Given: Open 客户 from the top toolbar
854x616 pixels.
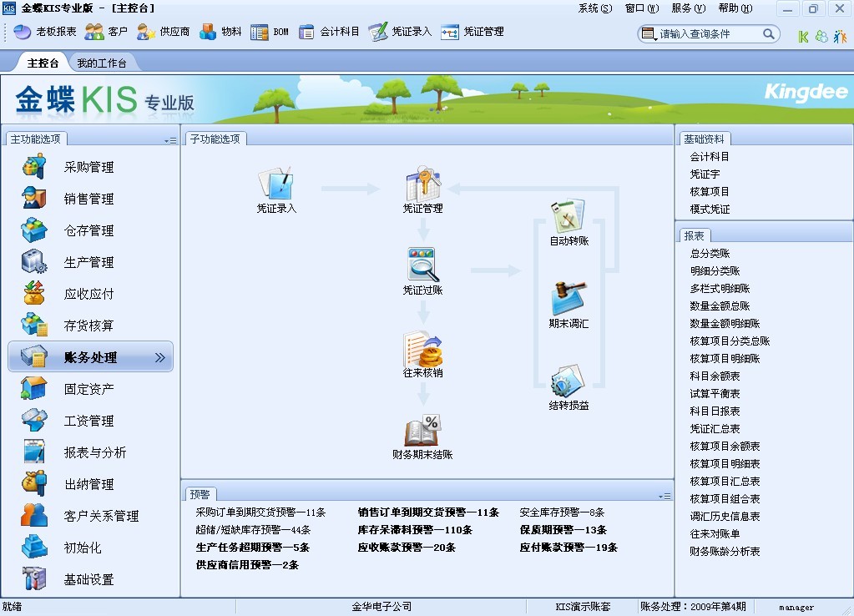Looking at the screenshot, I should point(106,32).
